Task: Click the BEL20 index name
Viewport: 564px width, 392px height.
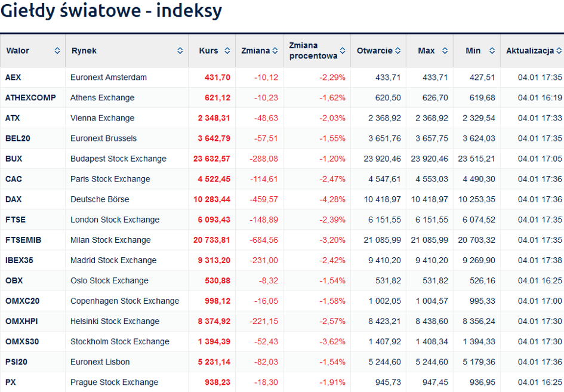Action: click(17, 138)
